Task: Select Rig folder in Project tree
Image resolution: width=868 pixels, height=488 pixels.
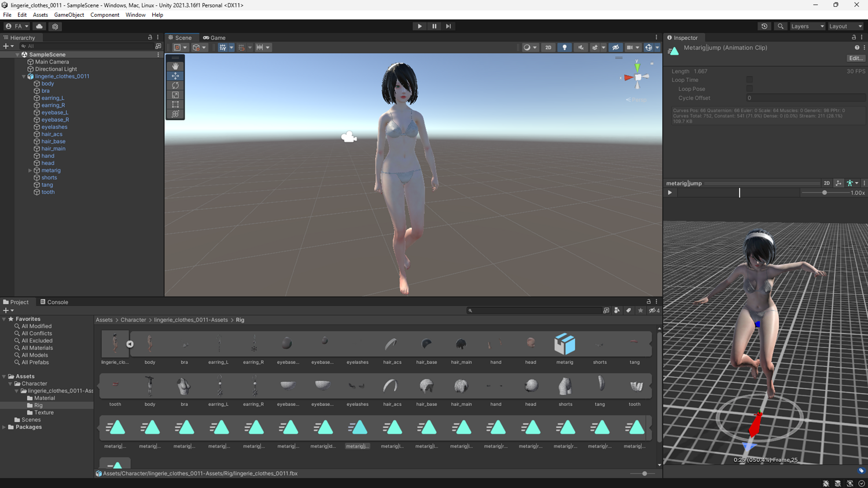Action: [38, 405]
